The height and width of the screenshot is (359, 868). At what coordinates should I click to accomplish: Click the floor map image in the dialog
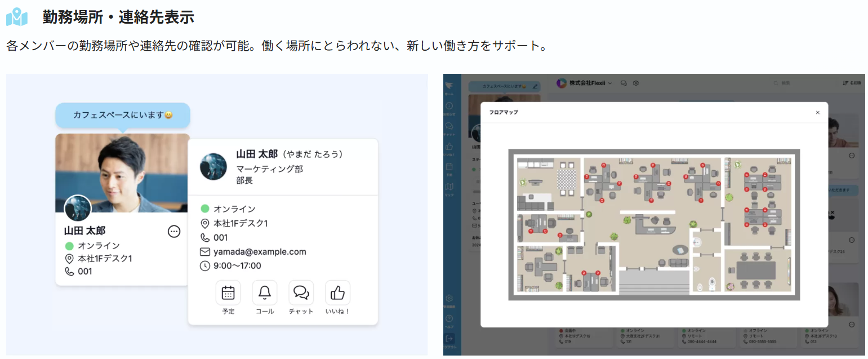654,224
